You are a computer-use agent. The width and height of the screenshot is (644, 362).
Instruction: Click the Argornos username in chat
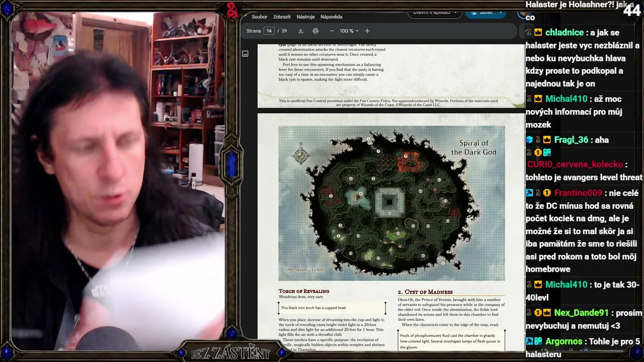point(564,341)
